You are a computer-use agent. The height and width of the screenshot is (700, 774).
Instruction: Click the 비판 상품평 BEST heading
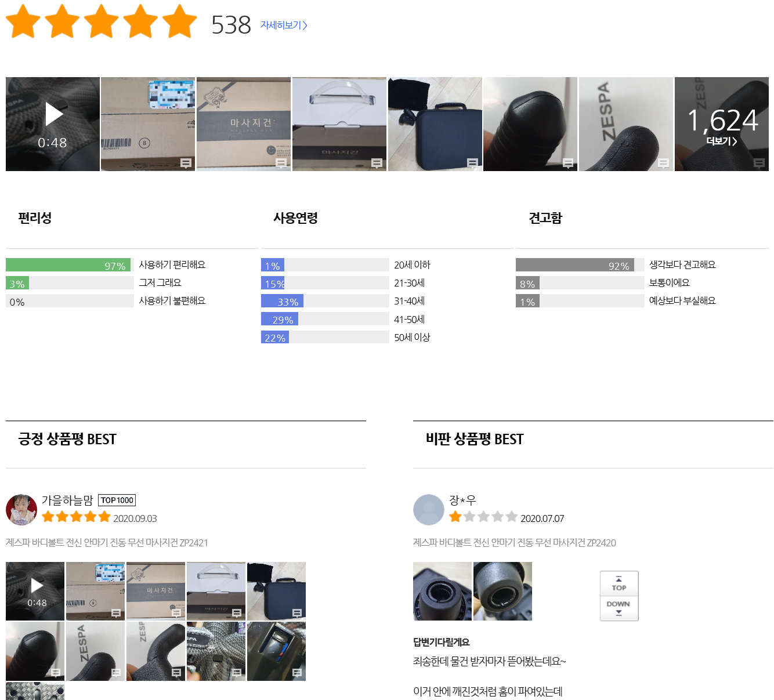pyautogui.click(x=475, y=439)
